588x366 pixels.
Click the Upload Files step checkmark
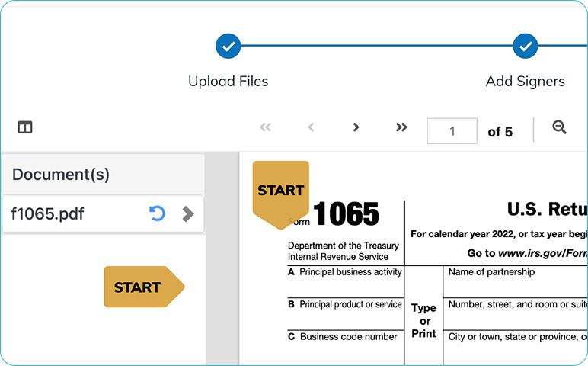[228, 47]
